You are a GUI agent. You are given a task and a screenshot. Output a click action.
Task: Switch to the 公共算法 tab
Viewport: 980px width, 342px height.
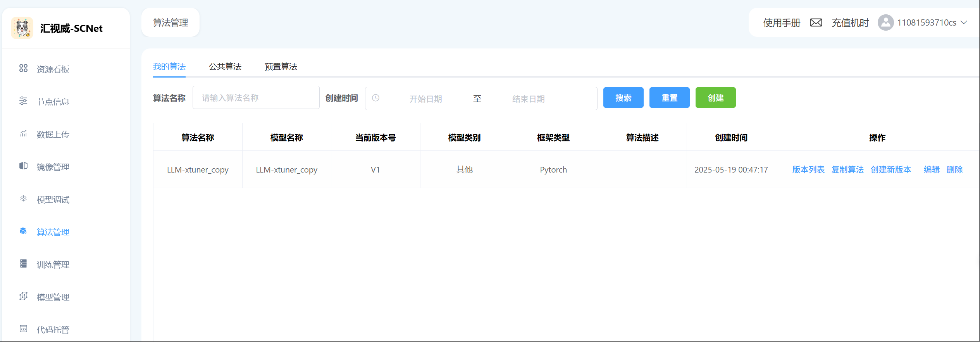225,67
